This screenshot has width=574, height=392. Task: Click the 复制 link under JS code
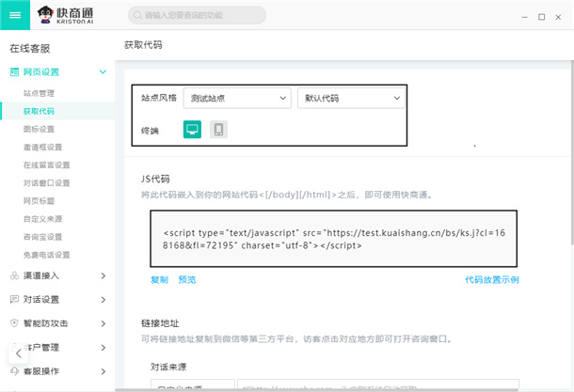(159, 280)
